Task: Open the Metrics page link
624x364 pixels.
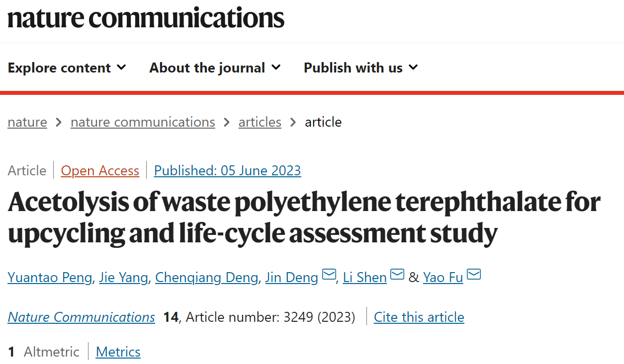Action: pyautogui.click(x=118, y=352)
